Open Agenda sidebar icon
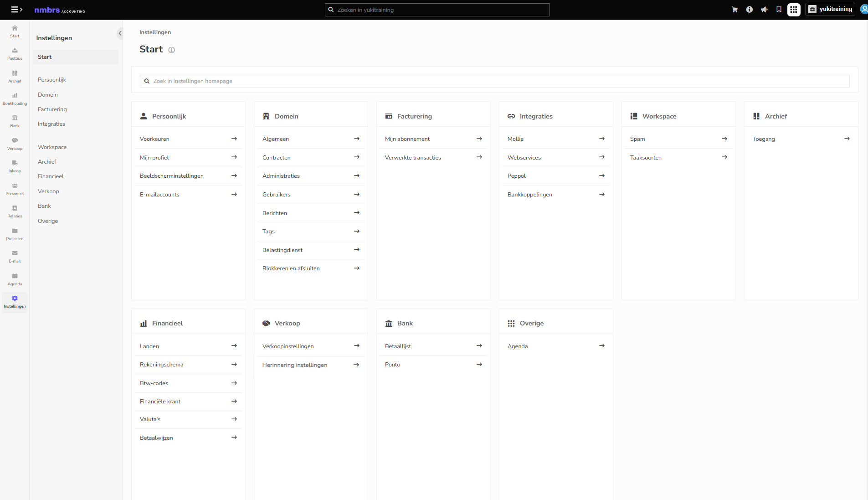868x500 pixels. [15, 279]
